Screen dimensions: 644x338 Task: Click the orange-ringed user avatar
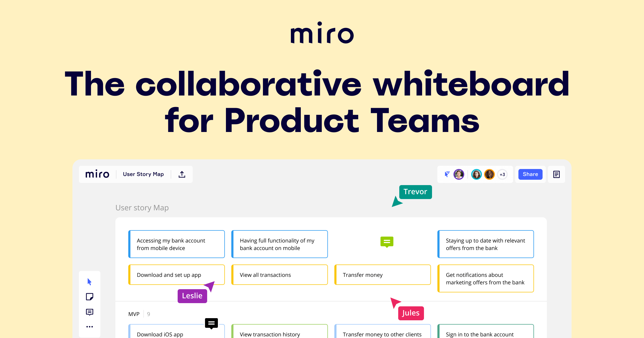489,174
